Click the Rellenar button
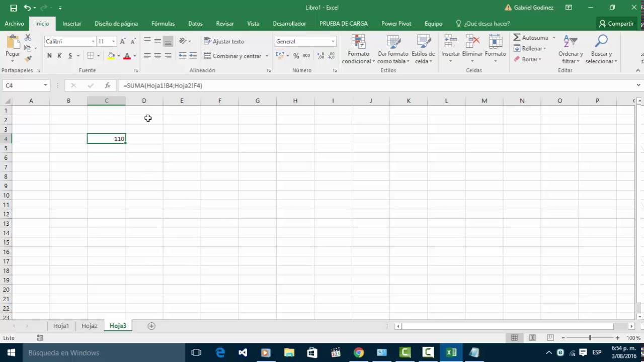The height and width of the screenshot is (362, 644). tap(530, 48)
